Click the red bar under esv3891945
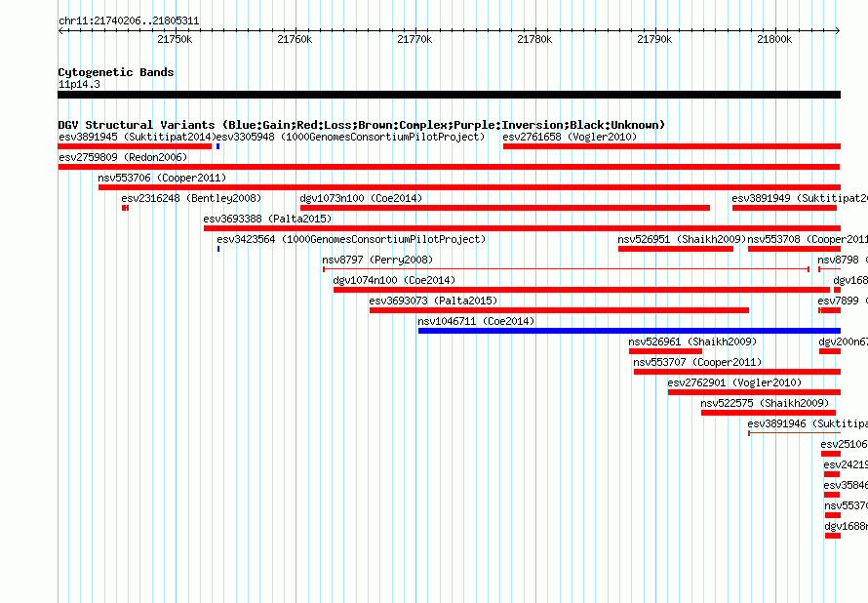This screenshot has height=603, width=868. [135, 146]
